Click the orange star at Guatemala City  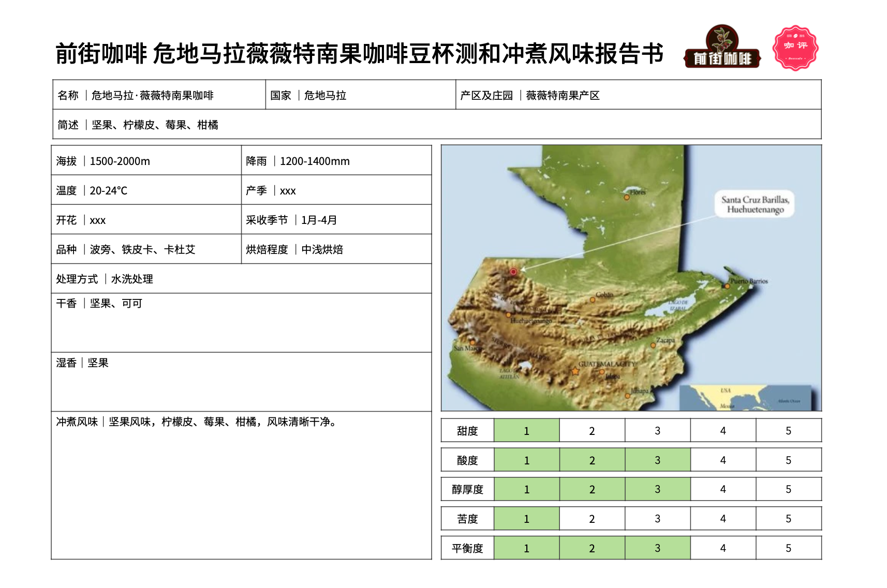click(575, 371)
